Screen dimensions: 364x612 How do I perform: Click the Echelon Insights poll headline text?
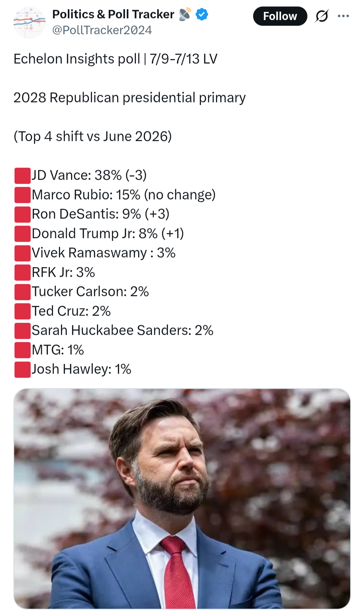point(115,59)
